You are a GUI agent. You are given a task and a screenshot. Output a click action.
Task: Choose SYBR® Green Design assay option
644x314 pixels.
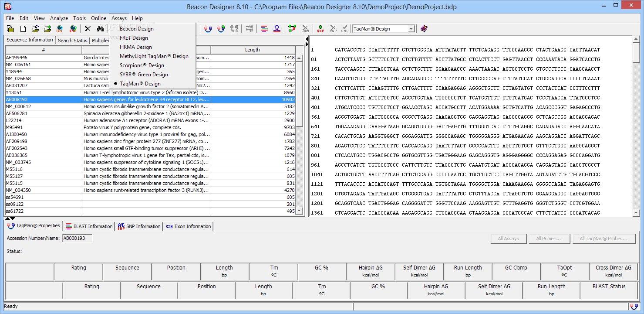pyautogui.click(x=144, y=75)
